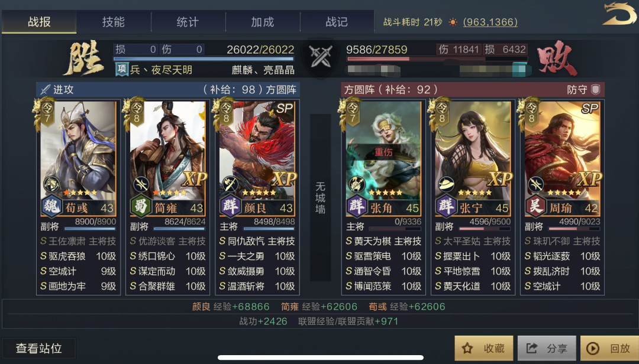The width and height of the screenshot is (639, 364).
Task: Click the replay play icon on 回放
Action: (592, 349)
